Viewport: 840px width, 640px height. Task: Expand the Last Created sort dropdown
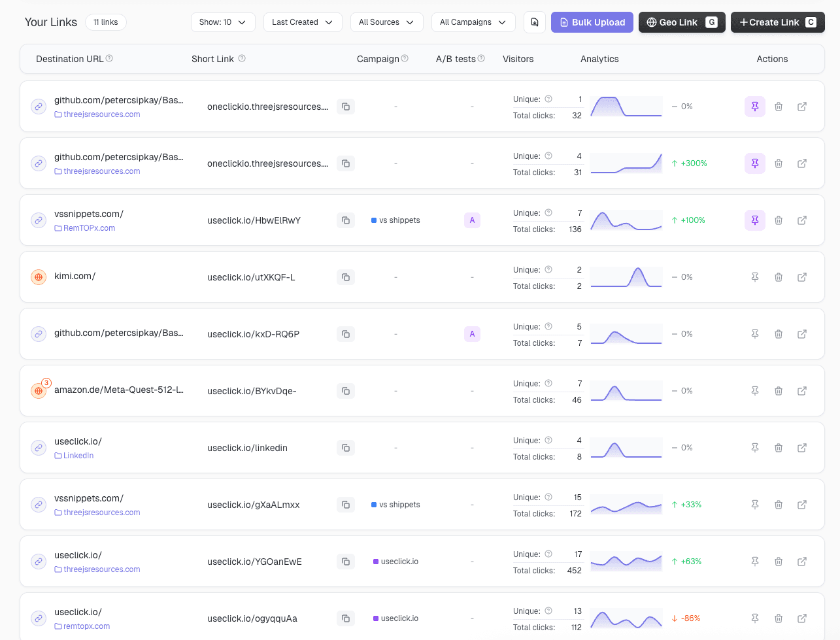[x=303, y=22]
